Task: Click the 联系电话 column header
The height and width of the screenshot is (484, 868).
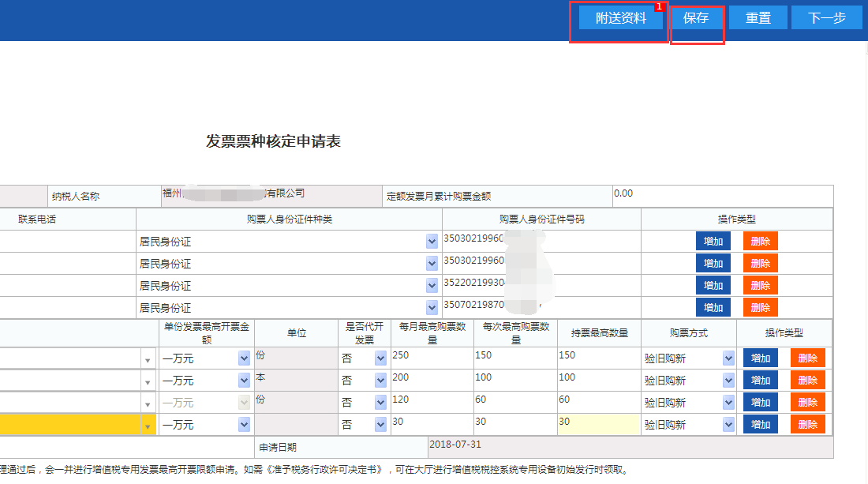Action: tap(37, 219)
